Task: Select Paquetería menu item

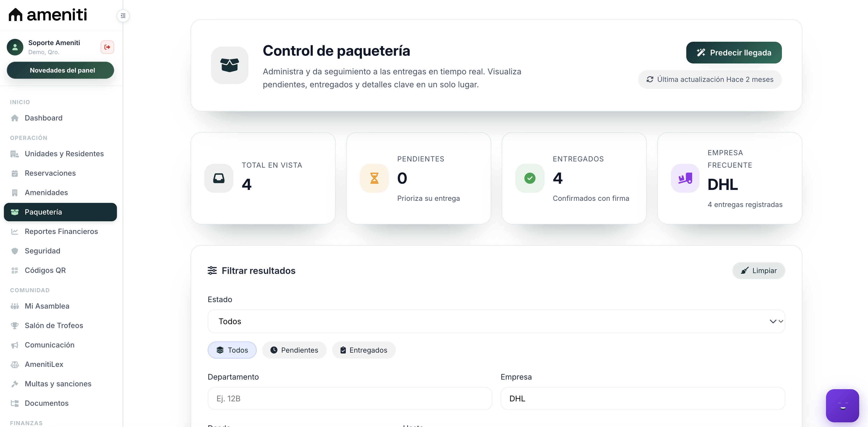Action: point(60,212)
